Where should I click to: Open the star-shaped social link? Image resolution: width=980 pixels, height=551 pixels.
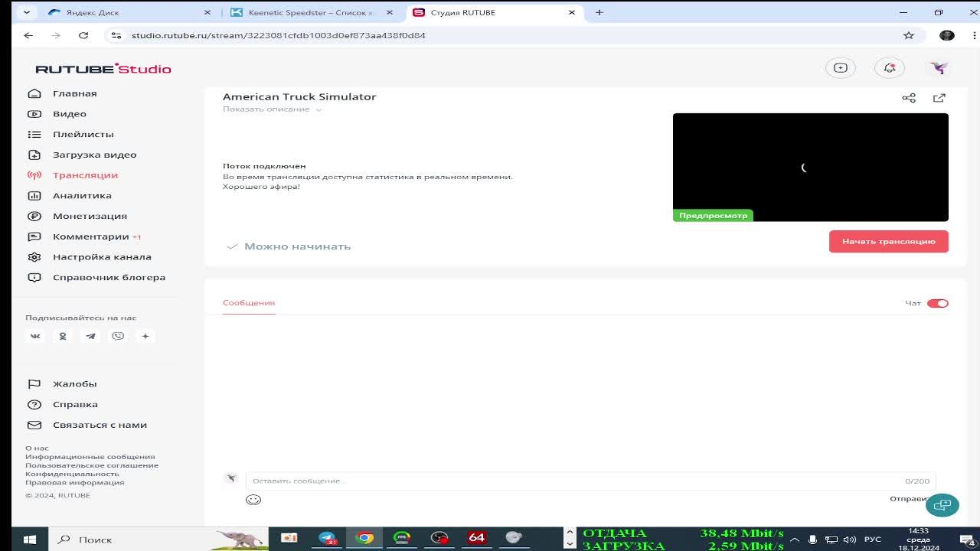click(145, 336)
